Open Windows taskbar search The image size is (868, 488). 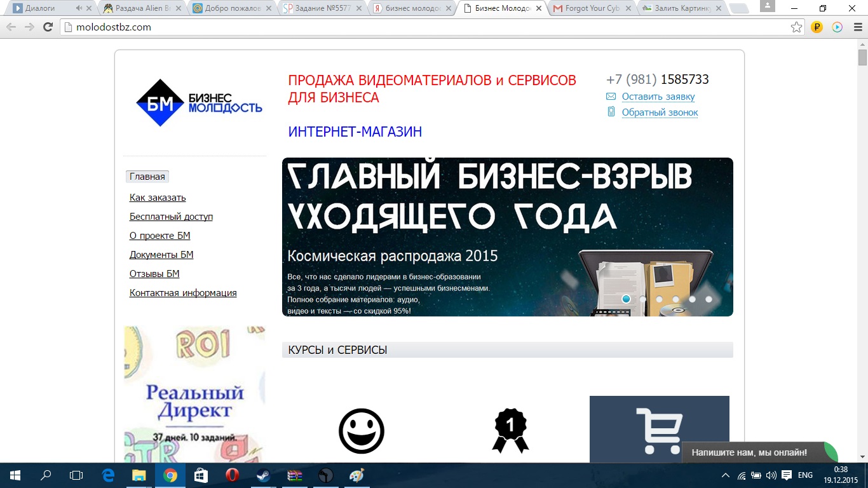[46, 475]
